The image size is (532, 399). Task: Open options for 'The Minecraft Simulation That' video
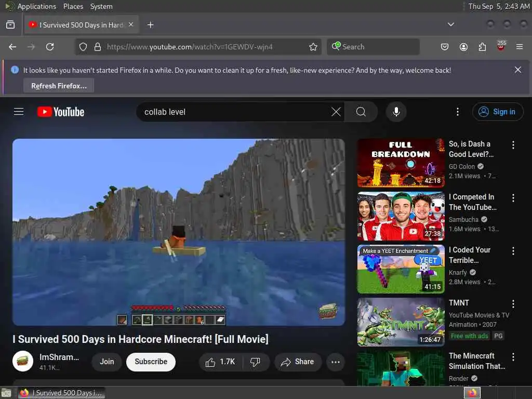click(x=513, y=356)
